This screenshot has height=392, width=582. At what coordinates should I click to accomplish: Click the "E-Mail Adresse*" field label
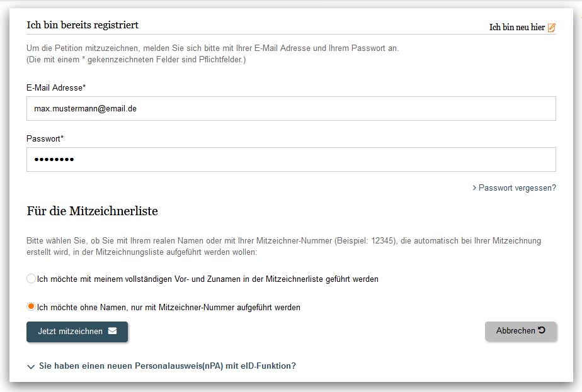pos(56,87)
